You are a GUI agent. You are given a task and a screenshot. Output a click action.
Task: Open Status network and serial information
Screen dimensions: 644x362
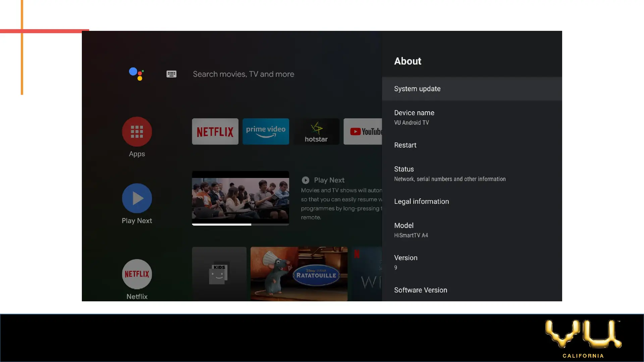pos(472,173)
